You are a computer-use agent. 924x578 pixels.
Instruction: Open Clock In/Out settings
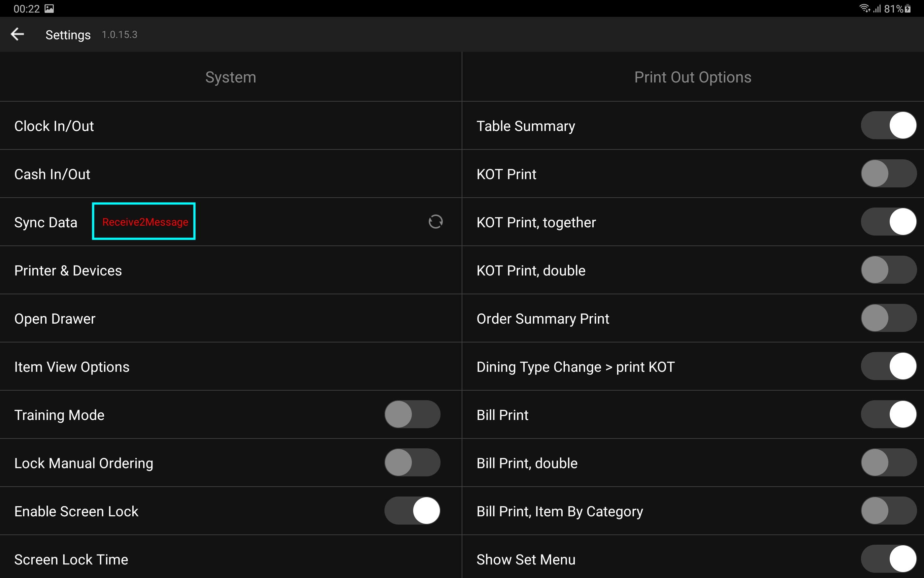[x=54, y=126]
